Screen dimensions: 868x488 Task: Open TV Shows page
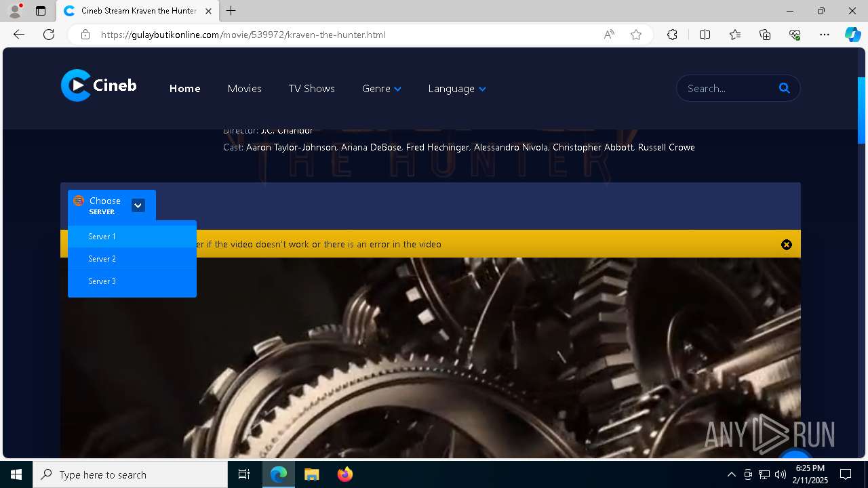[311, 89]
